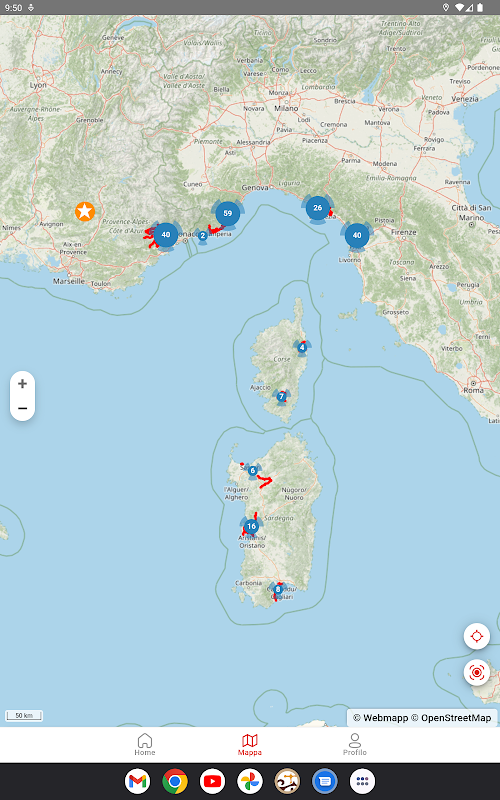
Task: Zoom out with the minus button
Action: (22, 408)
